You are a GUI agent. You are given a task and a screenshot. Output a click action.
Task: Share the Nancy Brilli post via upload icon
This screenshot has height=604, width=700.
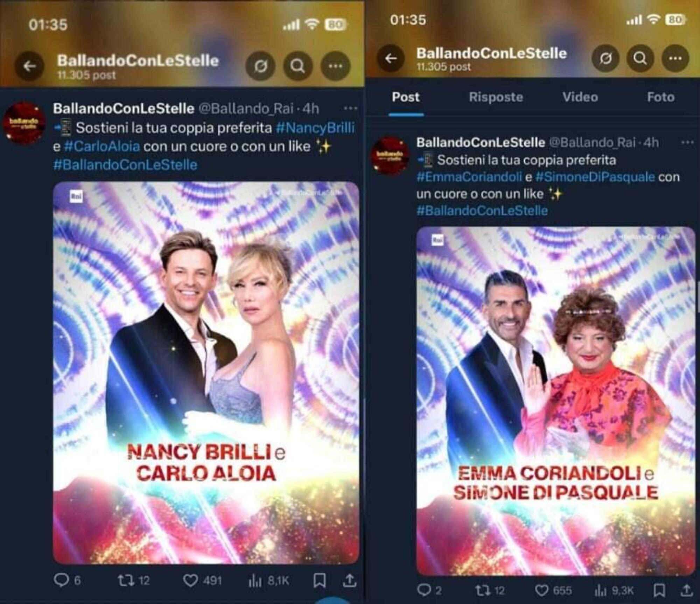(x=349, y=581)
